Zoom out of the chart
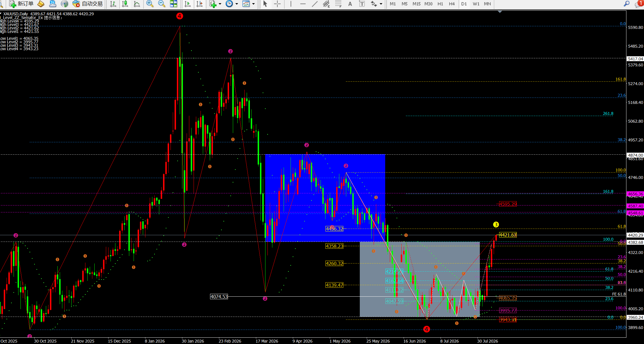The width and height of the screenshot is (644, 344). click(162, 4)
